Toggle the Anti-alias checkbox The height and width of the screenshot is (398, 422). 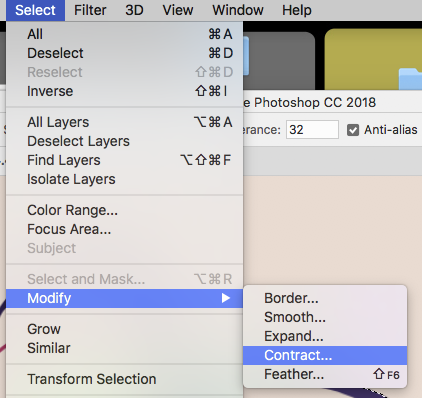(353, 130)
